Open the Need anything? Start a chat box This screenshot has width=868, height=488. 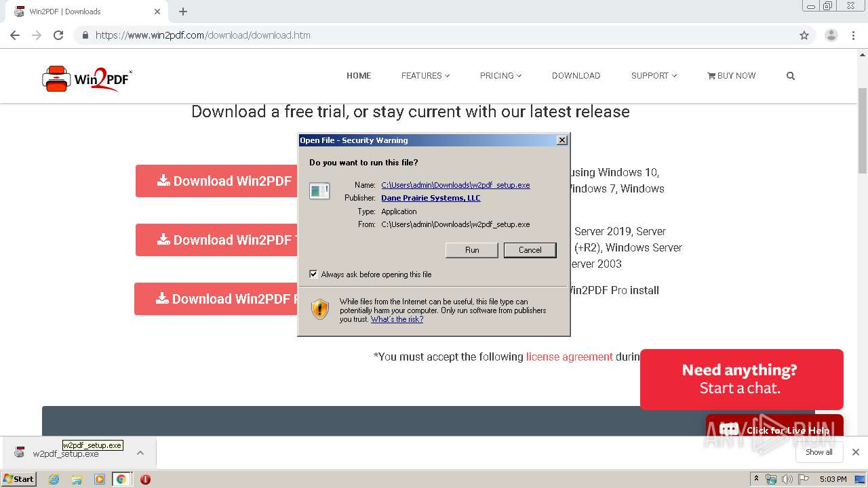(741, 379)
